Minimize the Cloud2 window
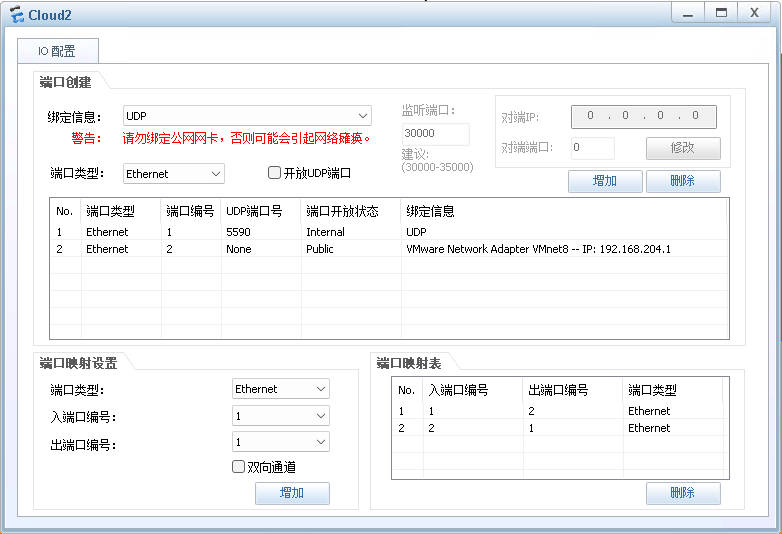 coord(686,12)
